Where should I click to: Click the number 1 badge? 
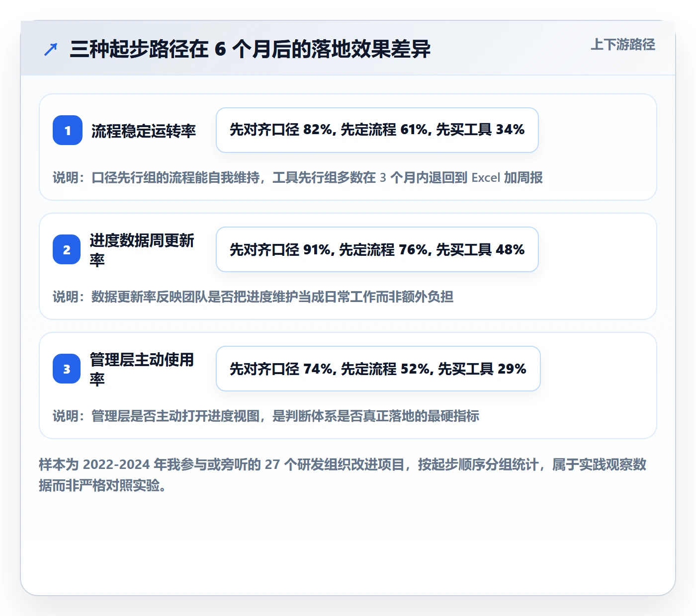click(68, 130)
